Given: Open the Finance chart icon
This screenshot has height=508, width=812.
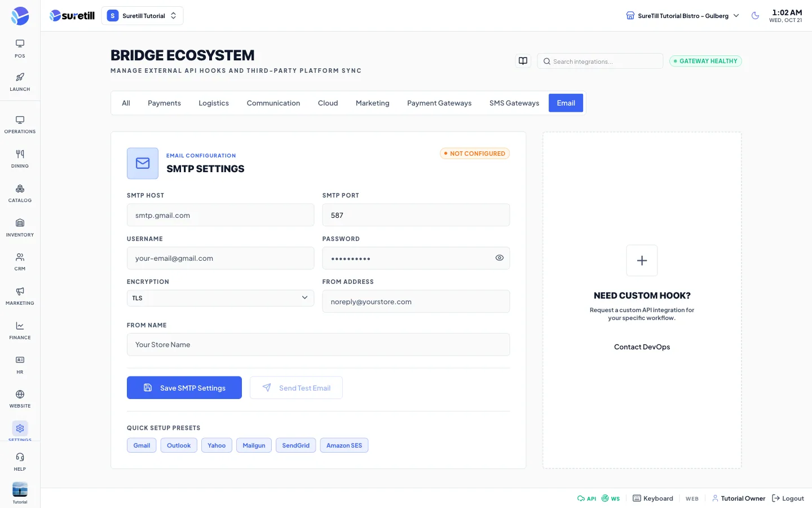Looking at the screenshot, I should [20, 326].
